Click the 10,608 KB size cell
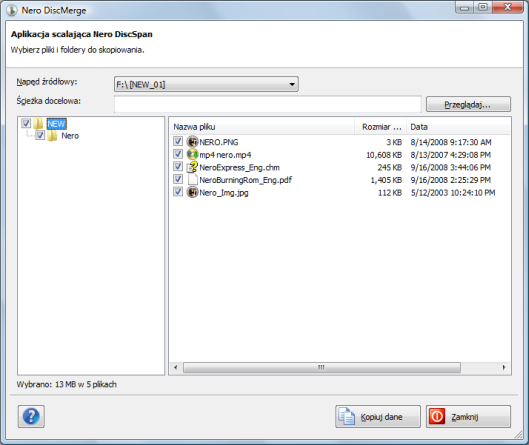 point(384,155)
